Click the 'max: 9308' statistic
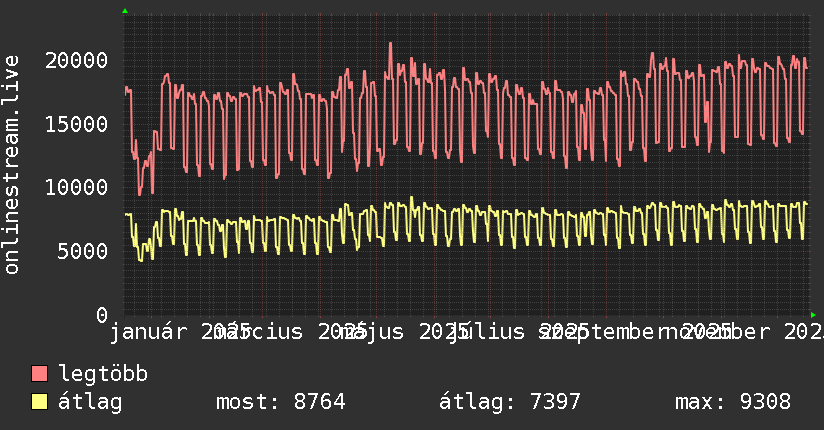 [733, 402]
